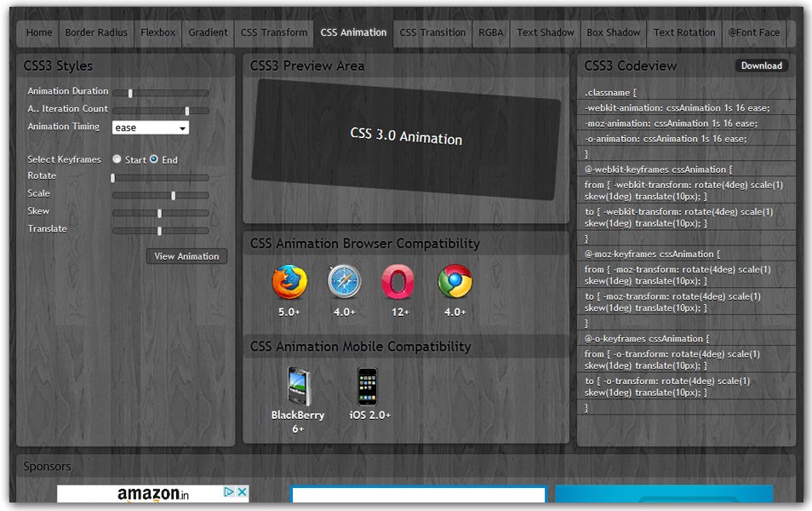Choose ease from the timing combo box
The width and height of the screenshot is (812, 511).
click(x=151, y=126)
